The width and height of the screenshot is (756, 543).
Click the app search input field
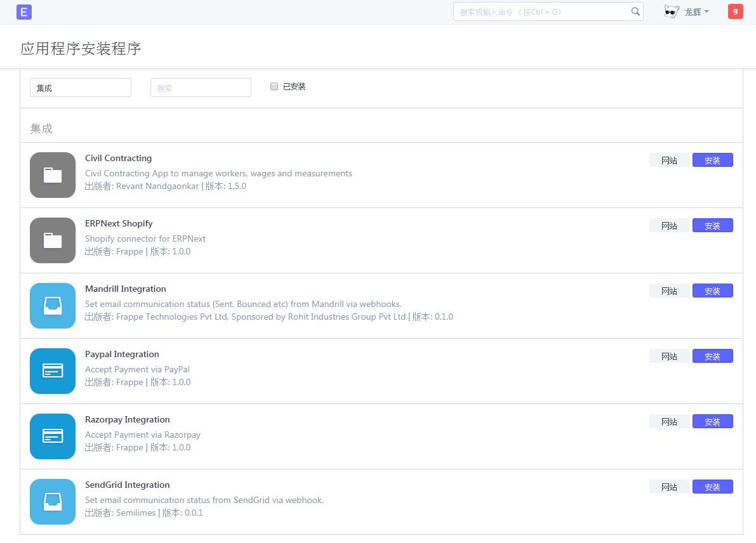point(201,88)
